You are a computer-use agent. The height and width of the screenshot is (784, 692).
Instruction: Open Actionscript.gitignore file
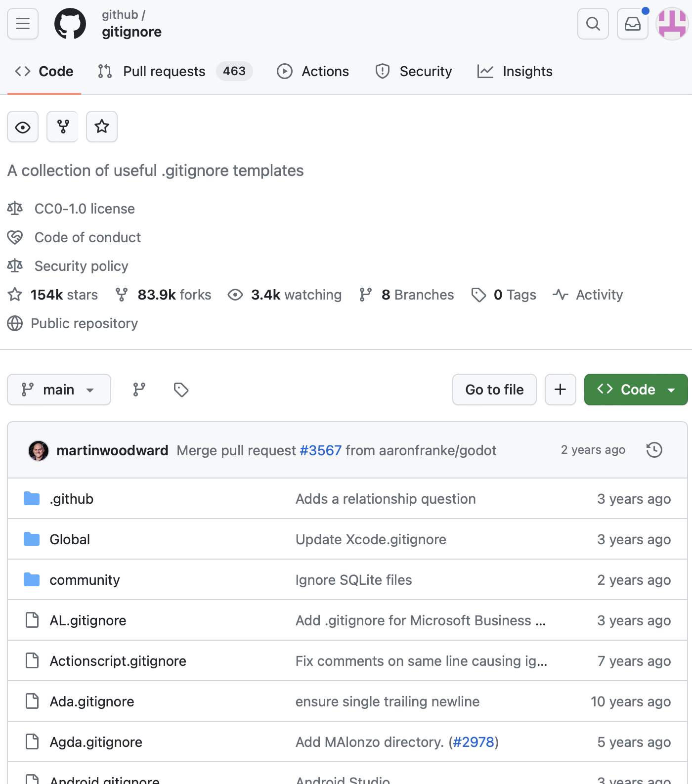point(118,661)
